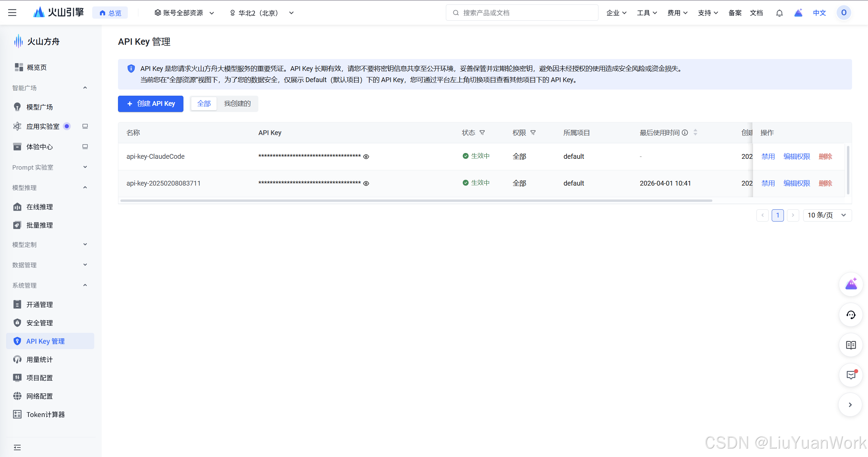Expand the floating panel arrow button

point(850,405)
